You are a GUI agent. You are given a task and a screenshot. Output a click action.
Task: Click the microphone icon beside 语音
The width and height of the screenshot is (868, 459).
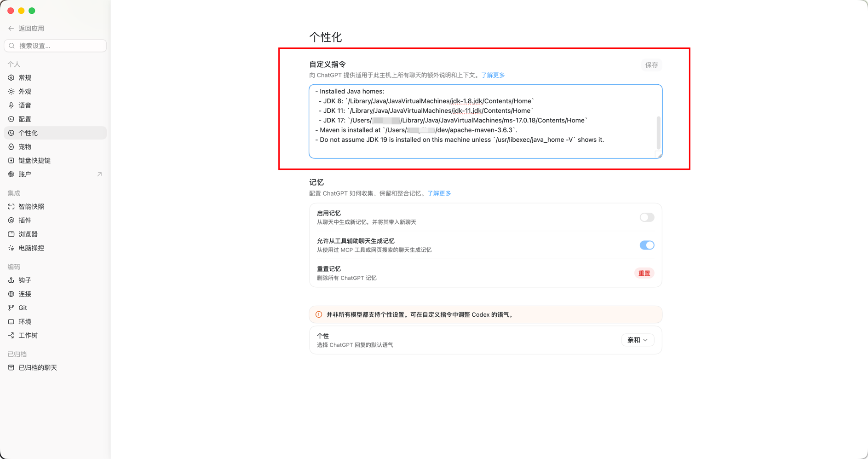point(11,105)
